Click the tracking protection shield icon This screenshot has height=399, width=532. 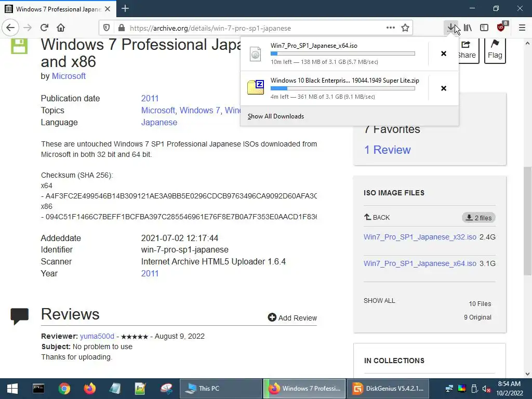click(x=107, y=28)
